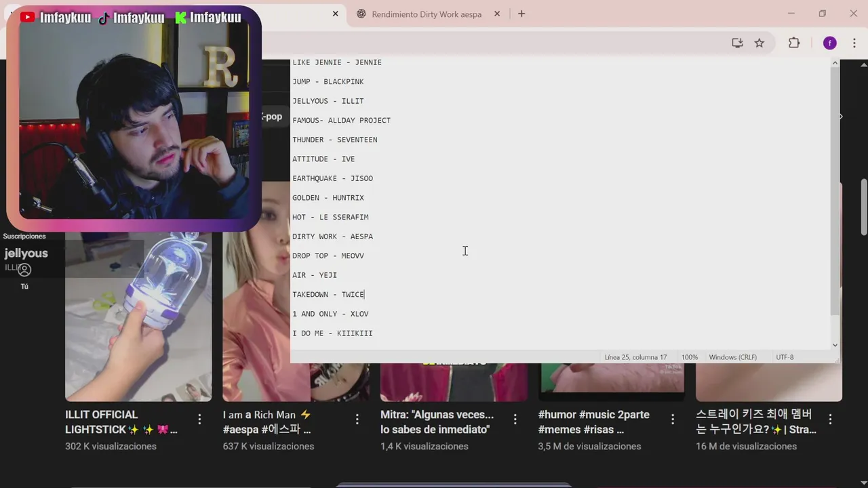Click Windows (CRLF) in Notepad status bar
Viewport: 868px width, 488px height.
732,357
